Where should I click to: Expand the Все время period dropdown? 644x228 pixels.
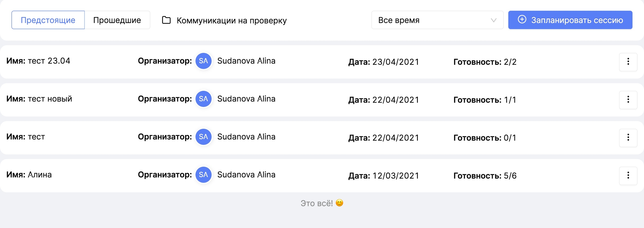(437, 20)
